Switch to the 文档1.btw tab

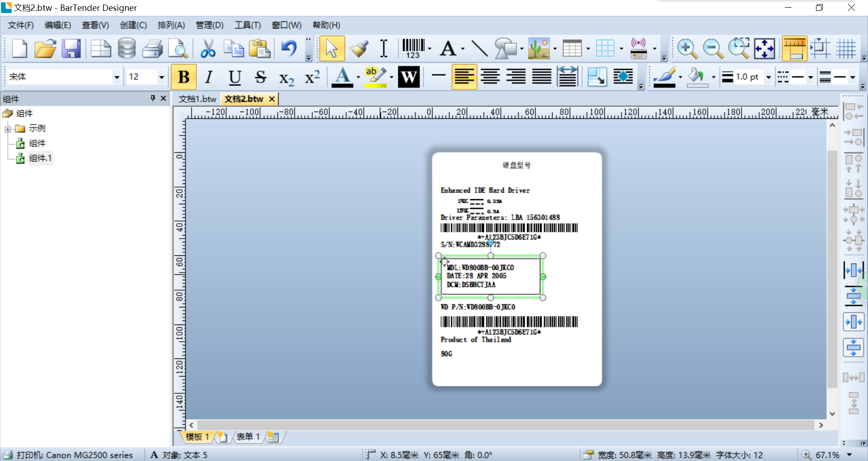point(198,99)
